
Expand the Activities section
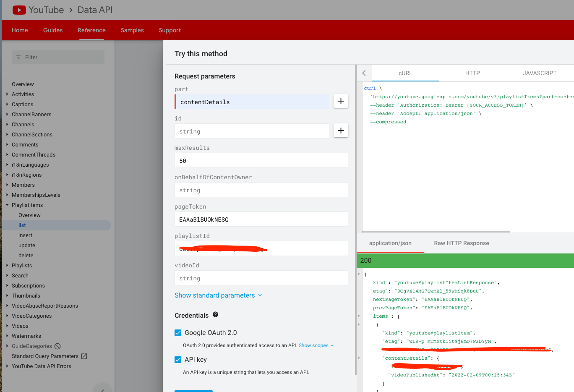(7, 94)
